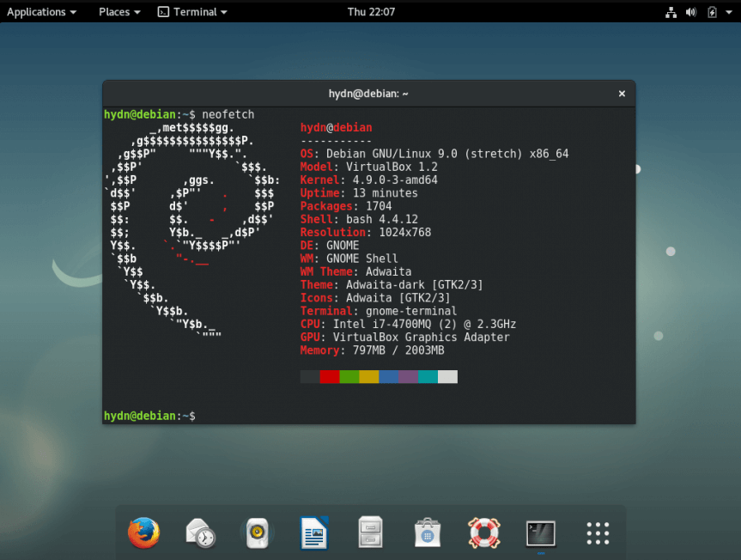Click the terminal title hydn@debian: ~
Screen dimensions: 741x560
pos(368,94)
